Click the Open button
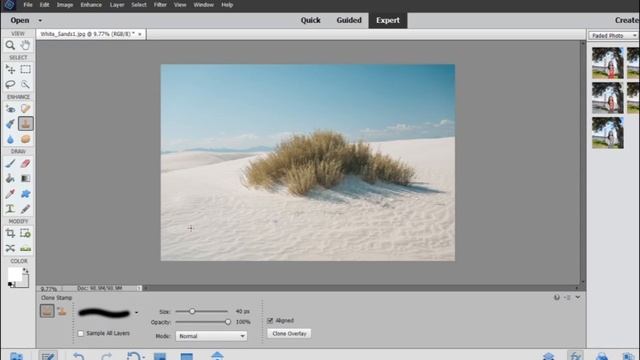This screenshot has width=640, height=360. (20, 20)
